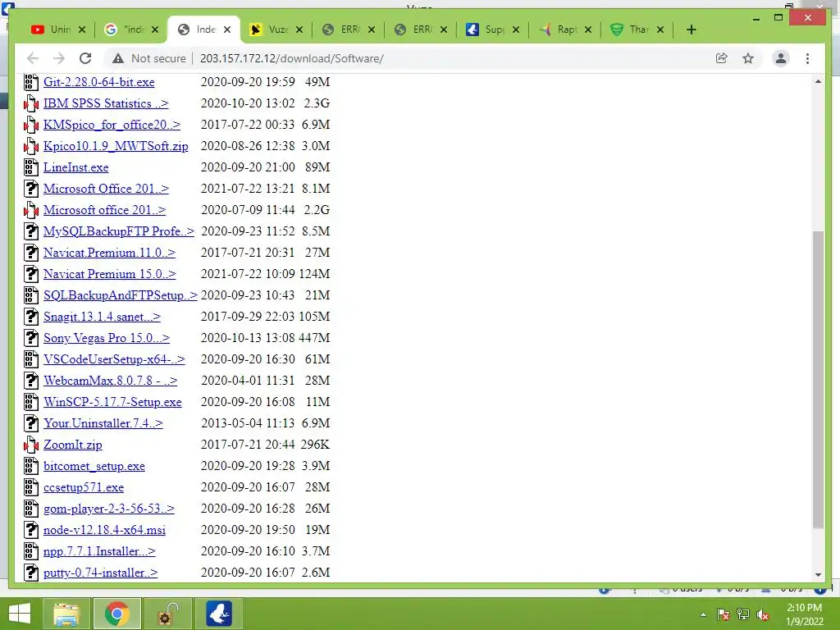
Task: Switch to the YouTube tab
Action: (52, 30)
